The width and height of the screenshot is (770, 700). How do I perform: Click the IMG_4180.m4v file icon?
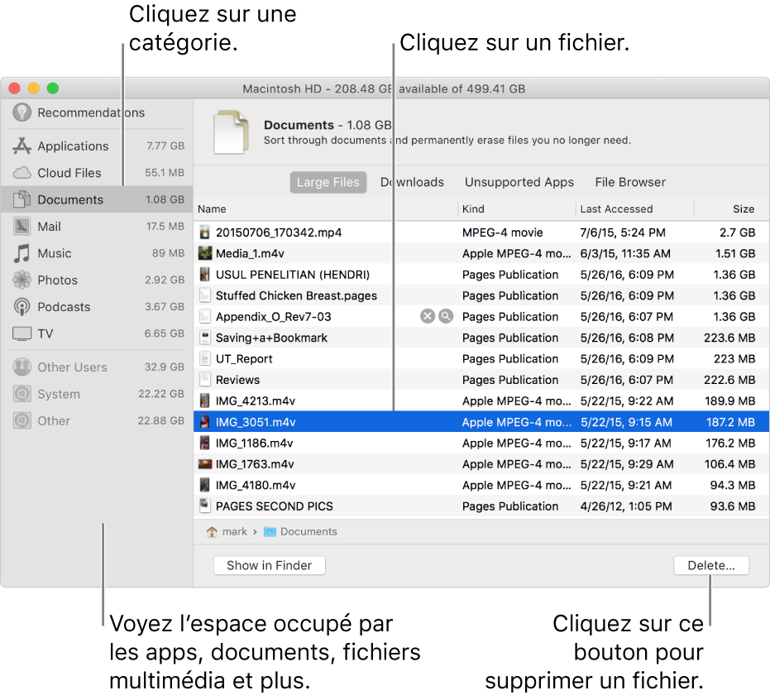click(x=205, y=486)
